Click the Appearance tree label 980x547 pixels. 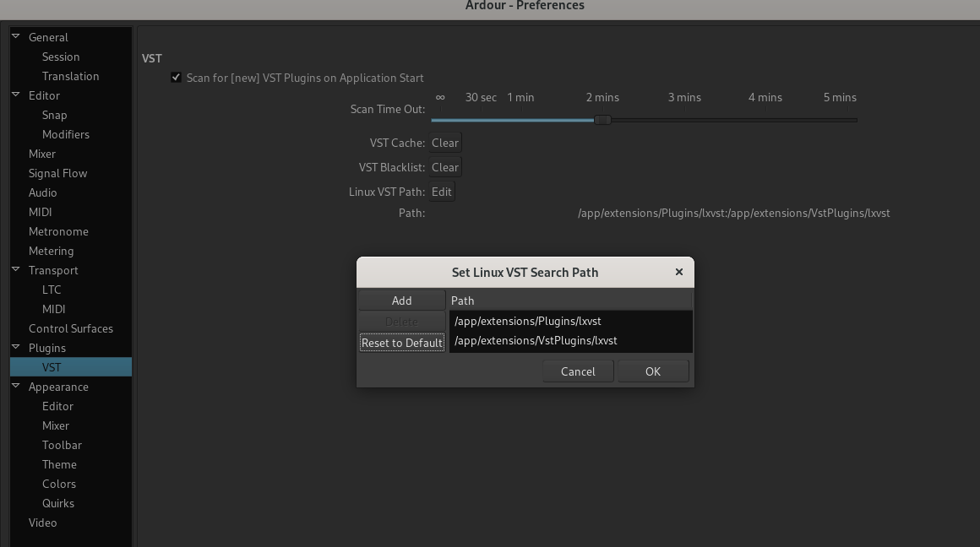pos(58,387)
